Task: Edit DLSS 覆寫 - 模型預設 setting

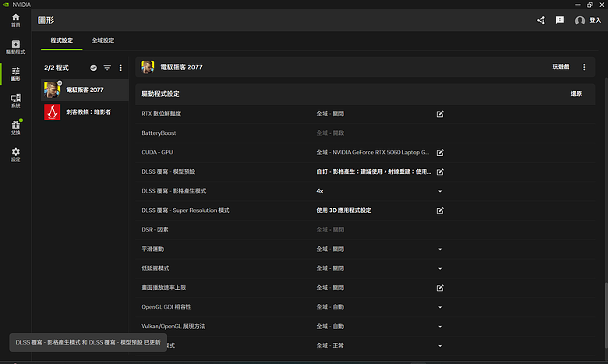Action: click(x=440, y=172)
